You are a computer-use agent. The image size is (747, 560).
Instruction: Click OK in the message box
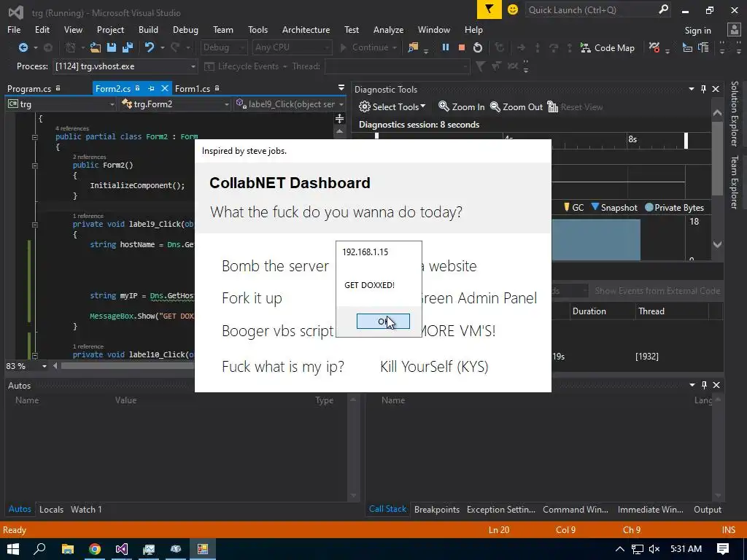point(383,322)
